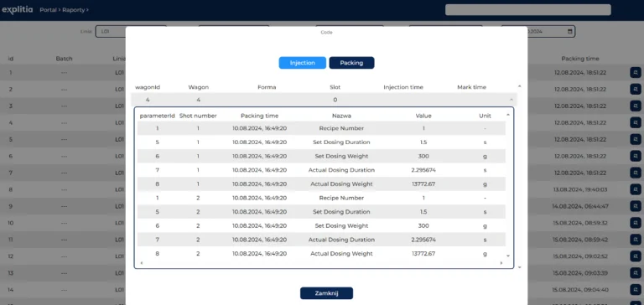This screenshot has width=644, height=305.
Task: Open details icon for row id 4
Action: tap(635, 122)
